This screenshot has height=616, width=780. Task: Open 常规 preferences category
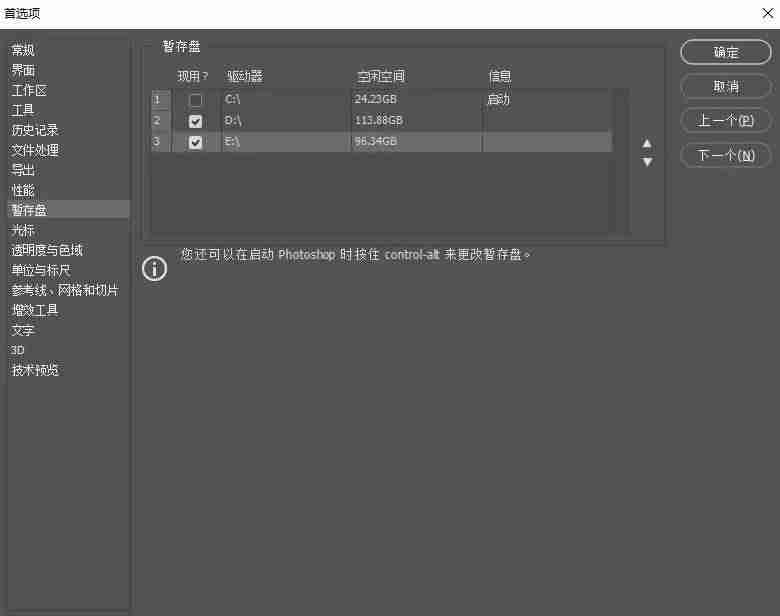tap(23, 50)
